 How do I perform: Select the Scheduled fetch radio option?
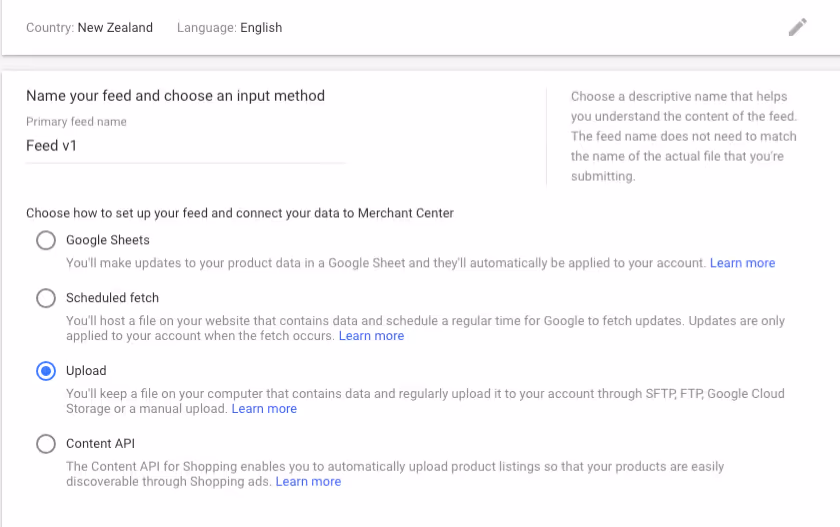coord(46,298)
